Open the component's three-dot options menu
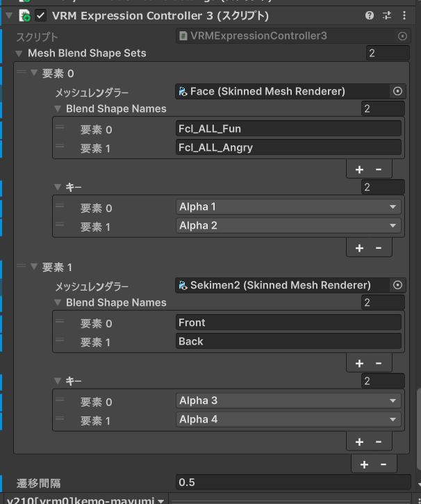Screen dimensions: 421x504 pos(405,15)
